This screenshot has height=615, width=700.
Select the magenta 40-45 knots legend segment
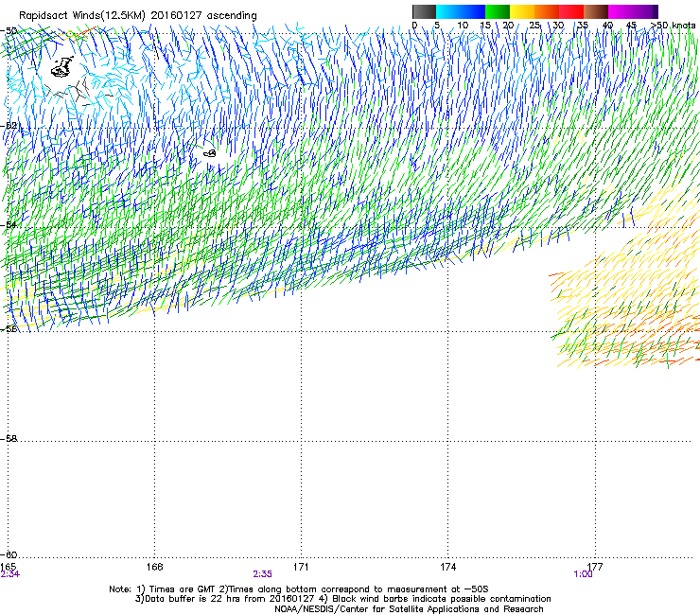tap(621, 11)
